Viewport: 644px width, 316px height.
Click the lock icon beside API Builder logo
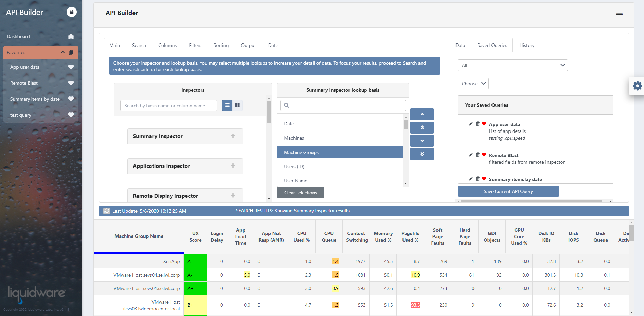71,12
